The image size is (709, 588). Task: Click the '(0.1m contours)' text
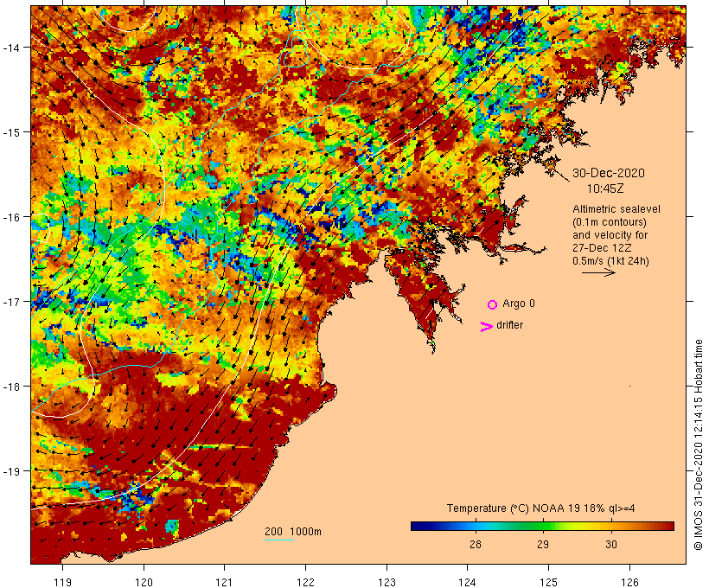[610, 222]
